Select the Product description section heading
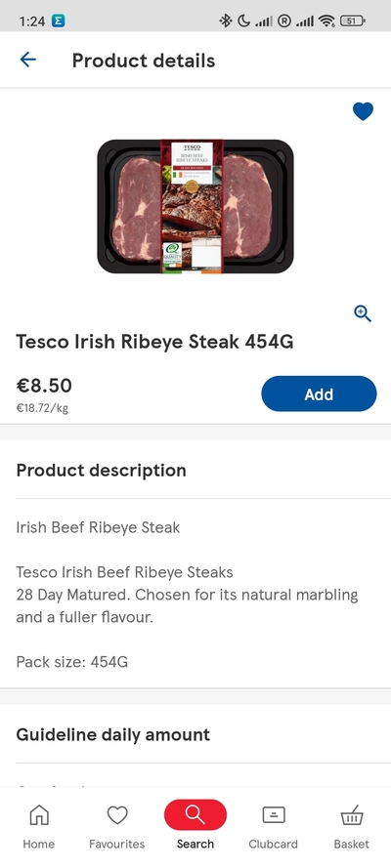The image size is (391, 868). click(x=102, y=470)
